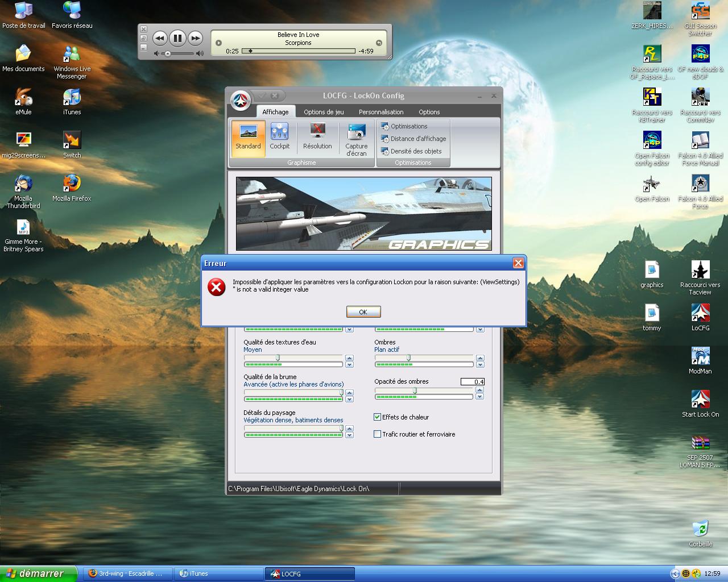Raise Qualité des textures d'eau with up arrow

click(x=349, y=358)
